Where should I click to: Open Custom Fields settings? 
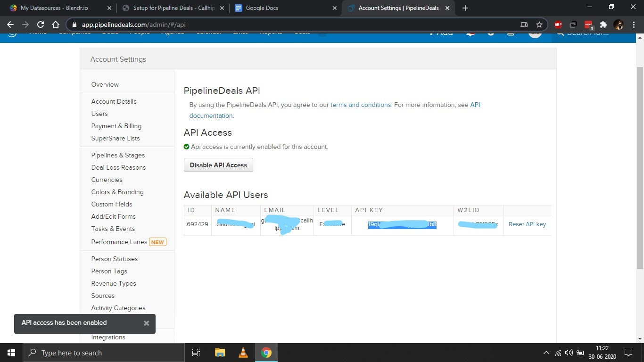[x=112, y=205]
